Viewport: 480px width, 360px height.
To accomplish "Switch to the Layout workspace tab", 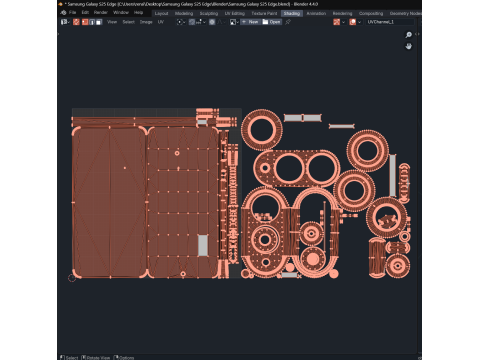I will click(161, 13).
